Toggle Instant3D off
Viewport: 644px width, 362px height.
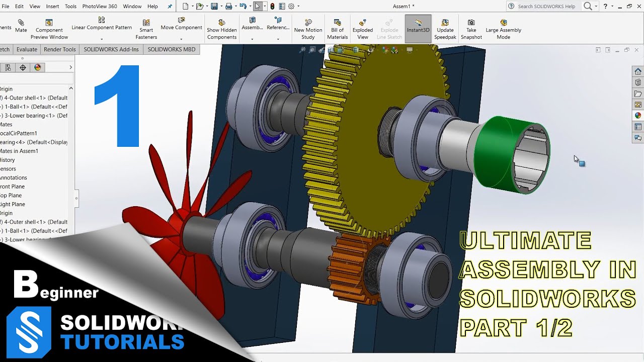click(418, 27)
